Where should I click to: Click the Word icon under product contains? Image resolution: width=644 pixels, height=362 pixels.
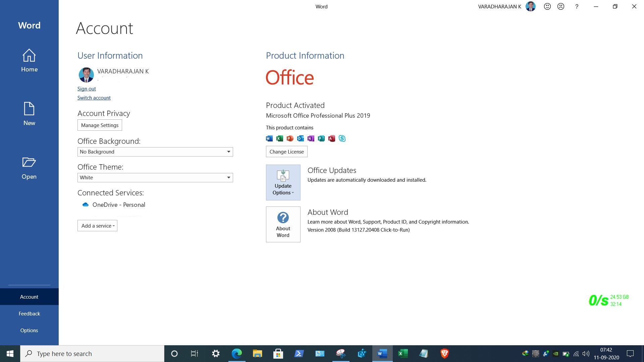[x=269, y=138]
